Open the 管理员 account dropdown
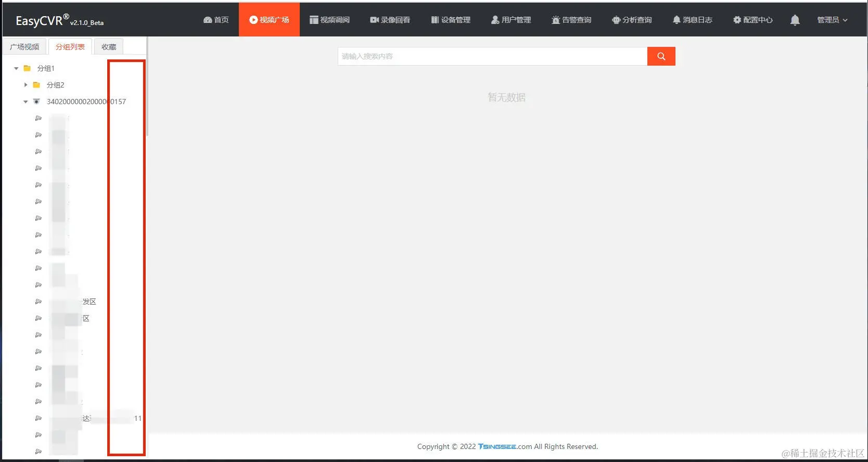The height and width of the screenshot is (462, 868). pyautogui.click(x=832, y=20)
